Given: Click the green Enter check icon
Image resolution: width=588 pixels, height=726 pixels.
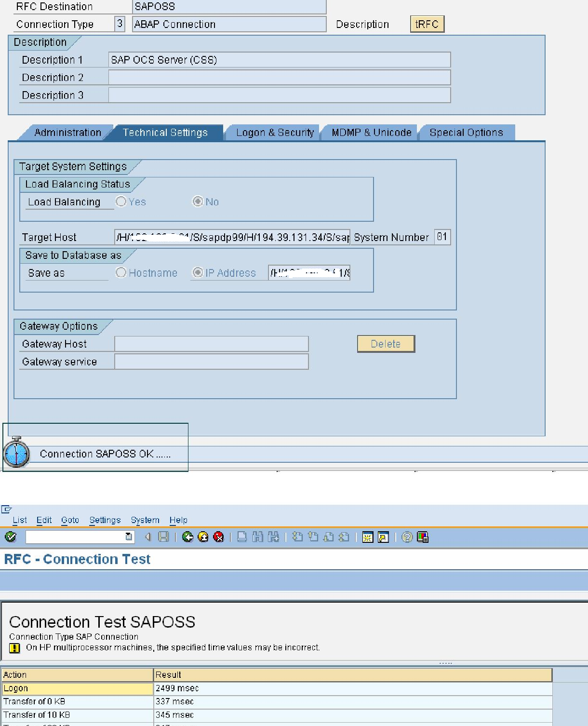Looking at the screenshot, I should (10, 537).
